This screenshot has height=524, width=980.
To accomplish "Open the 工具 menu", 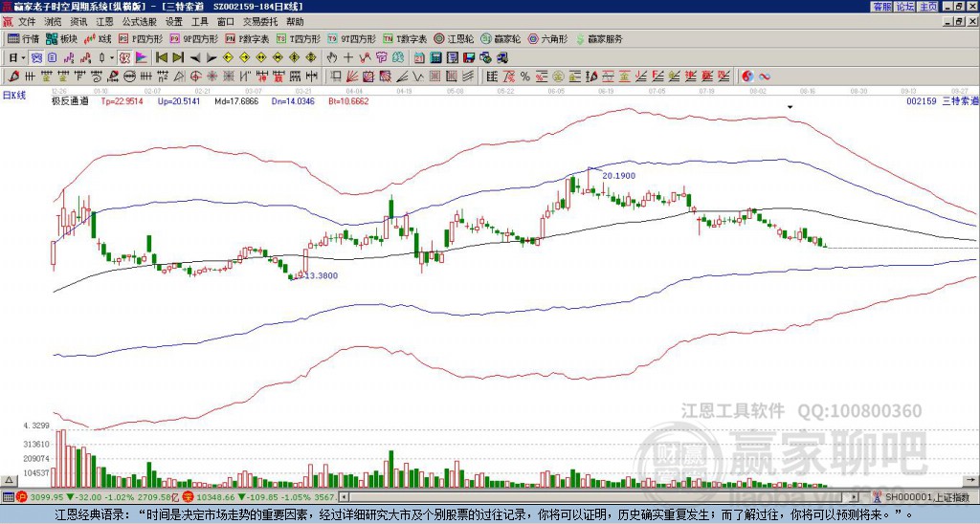I will point(200,22).
